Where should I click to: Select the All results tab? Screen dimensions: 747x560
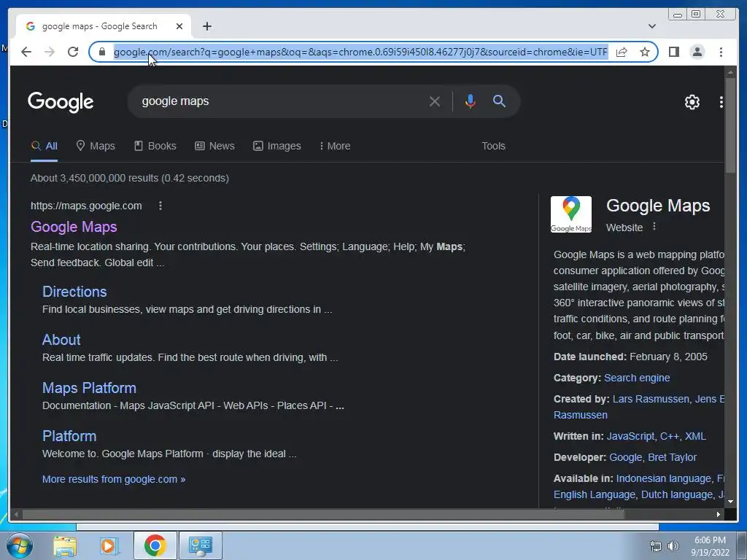click(44, 146)
